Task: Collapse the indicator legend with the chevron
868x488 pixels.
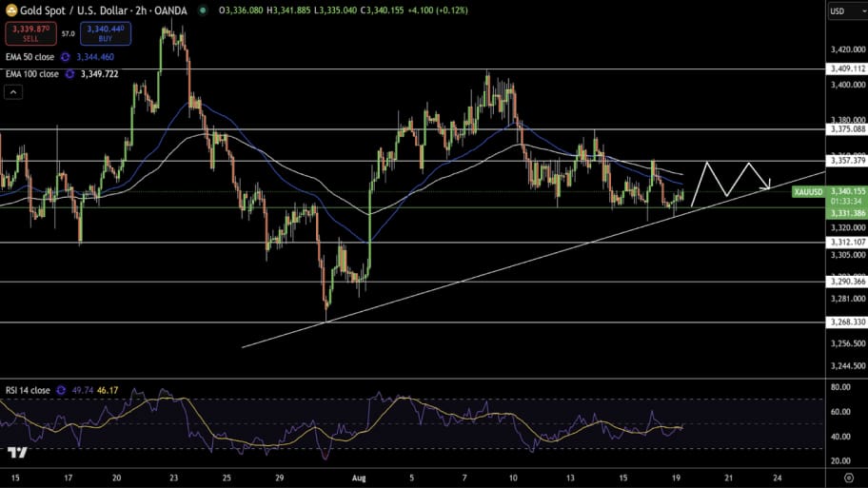Action: pyautogui.click(x=13, y=92)
